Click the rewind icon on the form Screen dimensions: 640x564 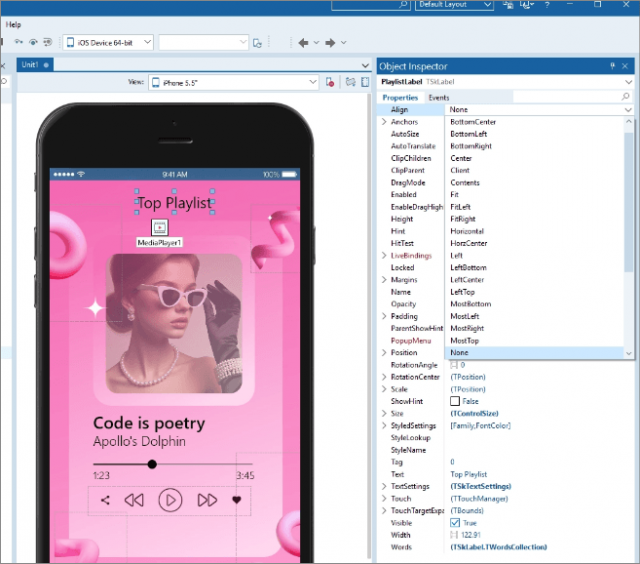tap(134, 499)
